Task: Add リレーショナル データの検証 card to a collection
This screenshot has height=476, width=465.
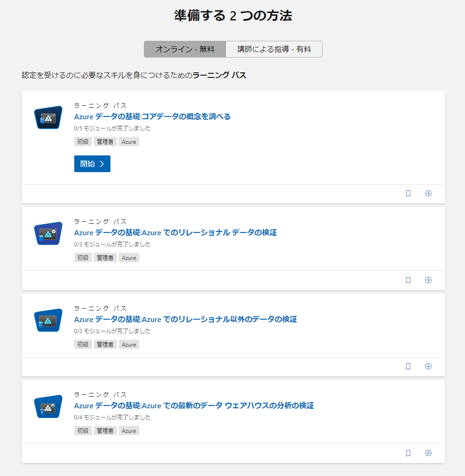Action: coord(428,280)
